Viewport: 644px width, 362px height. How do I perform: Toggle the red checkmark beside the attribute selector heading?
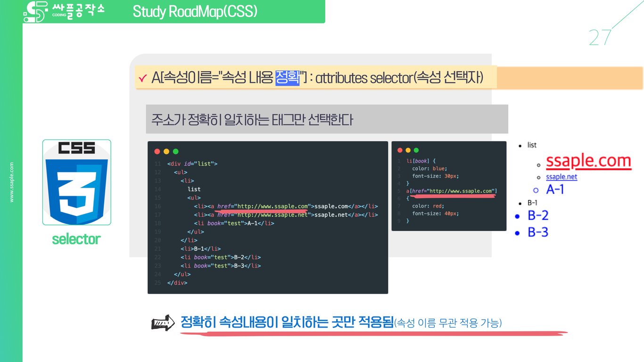(x=143, y=77)
